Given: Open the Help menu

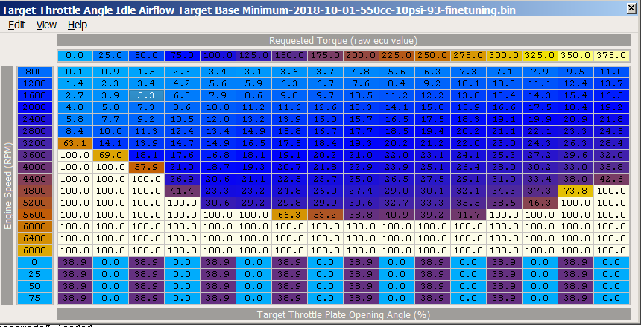Looking at the screenshot, I should 77,25.
